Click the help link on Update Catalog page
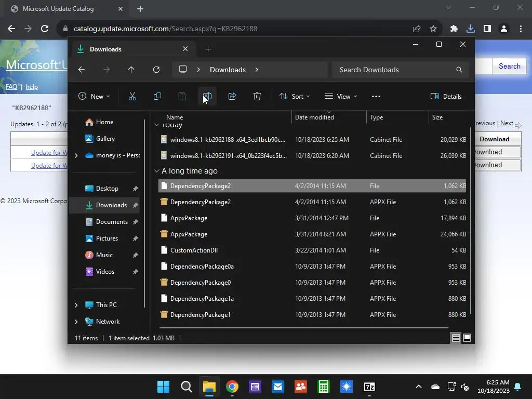Screen dimensions: 532x399 coord(32,87)
